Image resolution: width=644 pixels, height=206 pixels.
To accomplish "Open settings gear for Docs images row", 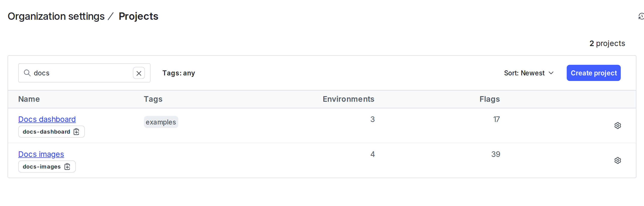I will click(x=618, y=160).
